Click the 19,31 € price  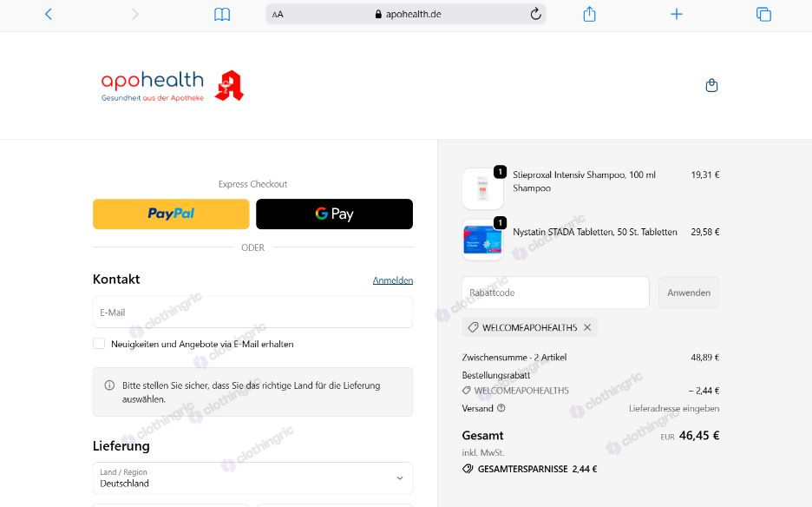704,174
